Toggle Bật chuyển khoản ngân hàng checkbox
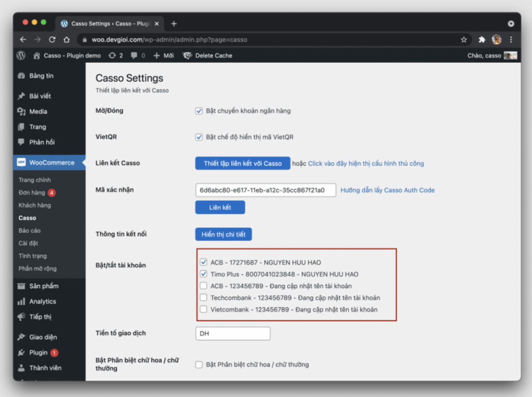This screenshot has height=397, width=532. tap(199, 111)
